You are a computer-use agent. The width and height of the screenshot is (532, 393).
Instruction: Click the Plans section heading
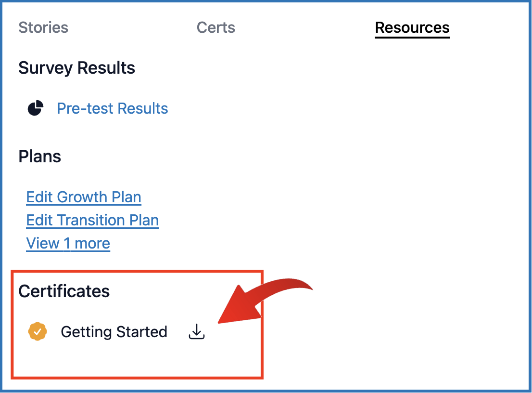(x=40, y=157)
